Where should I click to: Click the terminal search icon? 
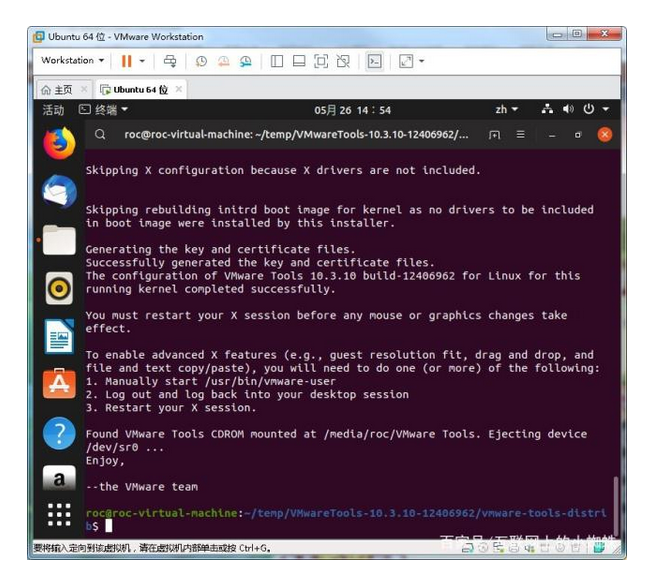tap(100, 135)
